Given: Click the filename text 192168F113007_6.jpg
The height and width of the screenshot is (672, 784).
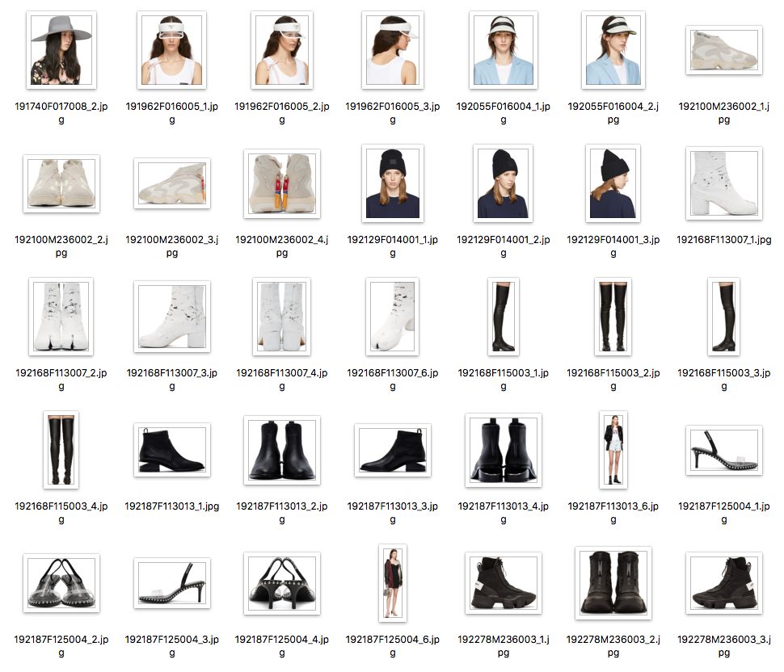Looking at the screenshot, I should coord(393,380).
